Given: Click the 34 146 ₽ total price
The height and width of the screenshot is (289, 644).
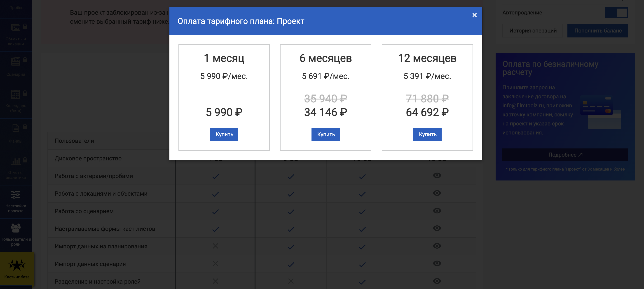Looking at the screenshot, I should [326, 112].
